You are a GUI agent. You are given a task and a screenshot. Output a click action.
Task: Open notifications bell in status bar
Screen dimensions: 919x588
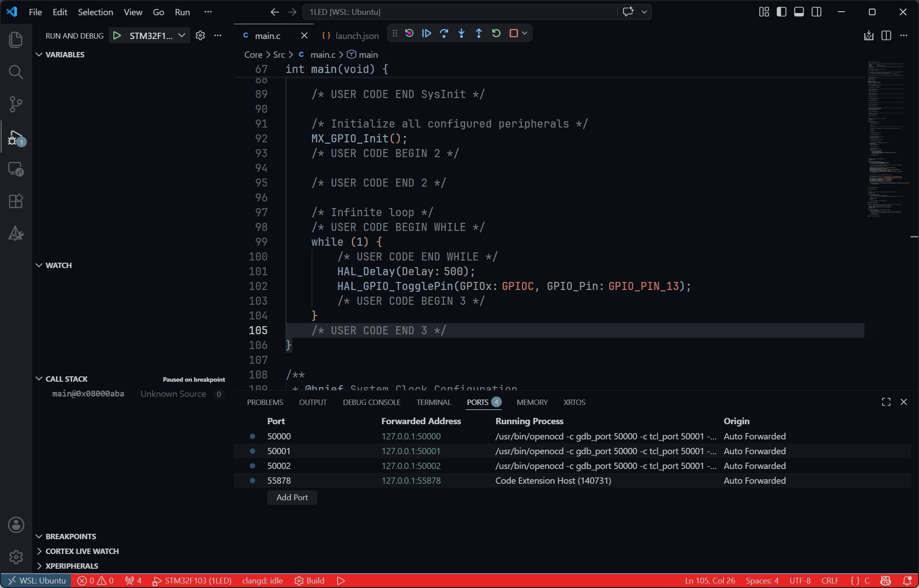click(906, 580)
